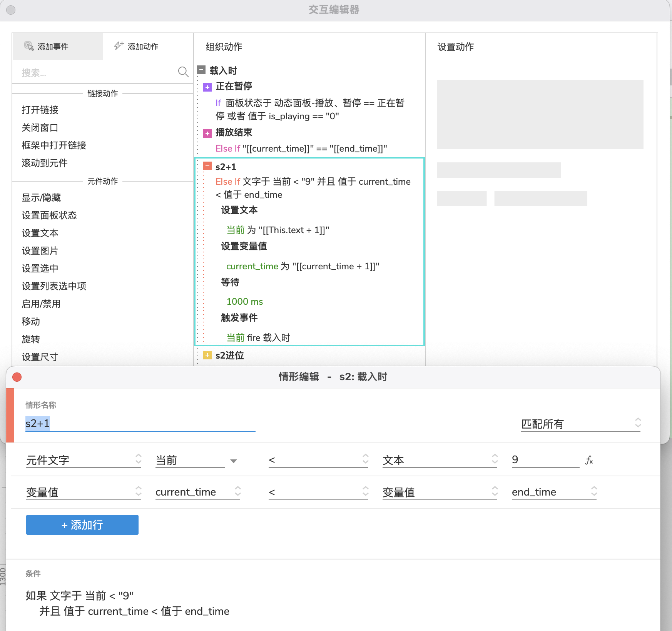Open the 变量值 dropdown before end_time
Image resolution: width=672 pixels, height=631 pixels.
tap(440, 492)
